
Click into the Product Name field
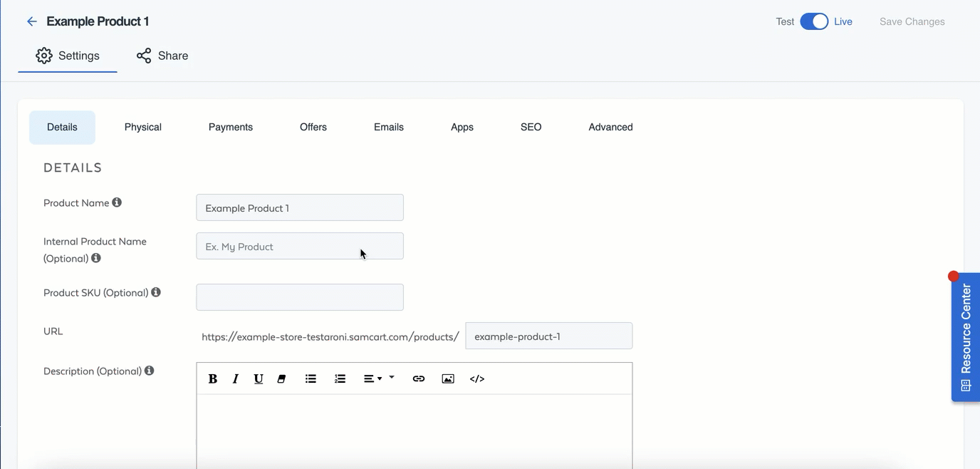pyautogui.click(x=300, y=207)
